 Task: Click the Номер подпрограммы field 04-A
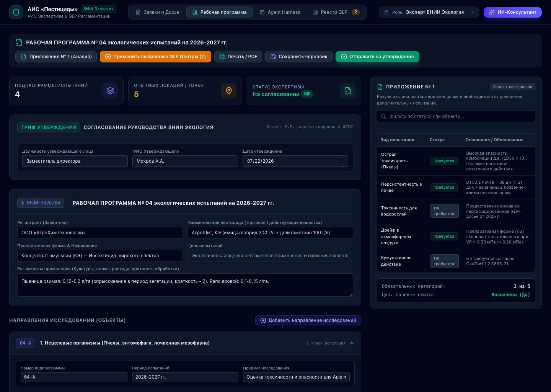[74, 377]
